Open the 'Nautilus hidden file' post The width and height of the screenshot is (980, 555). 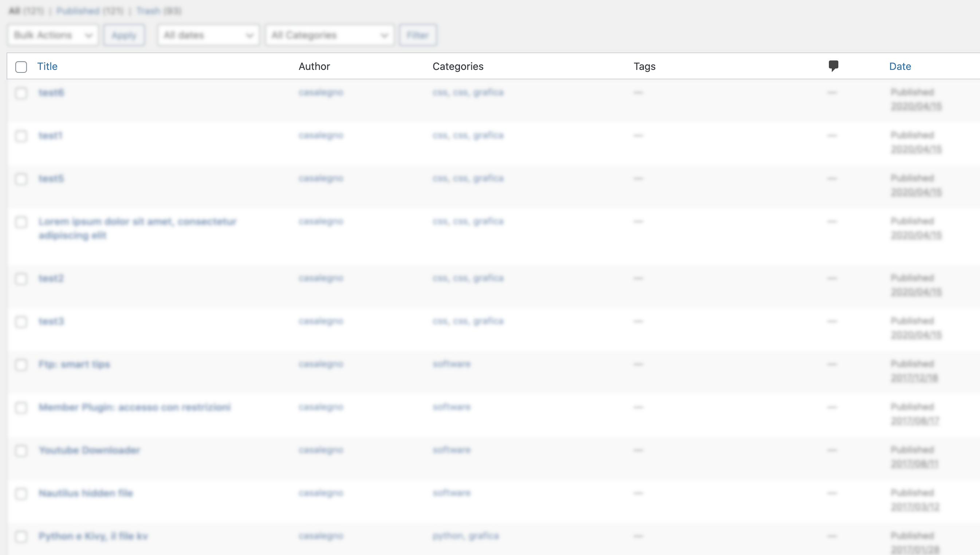pyautogui.click(x=86, y=493)
